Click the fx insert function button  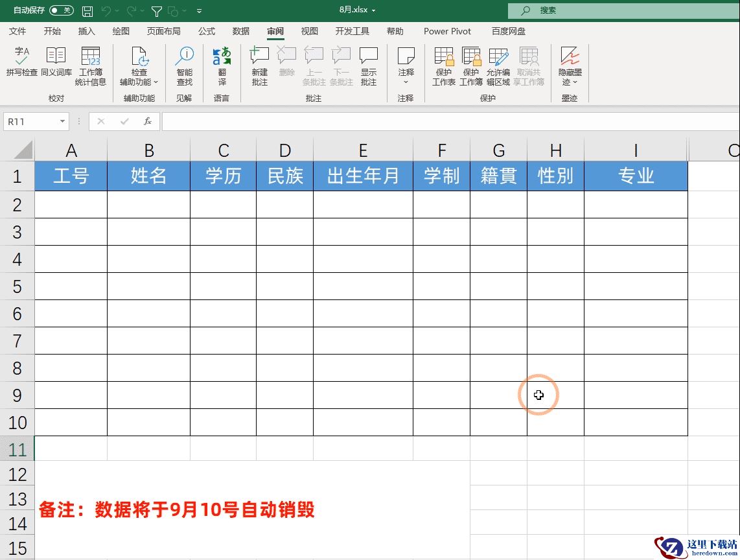coord(148,122)
